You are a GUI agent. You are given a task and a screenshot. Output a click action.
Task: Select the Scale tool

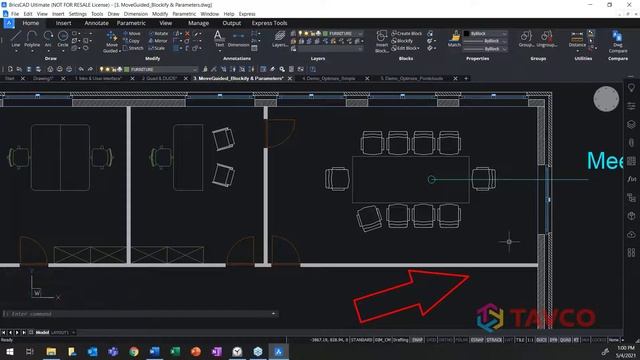click(x=157, y=48)
